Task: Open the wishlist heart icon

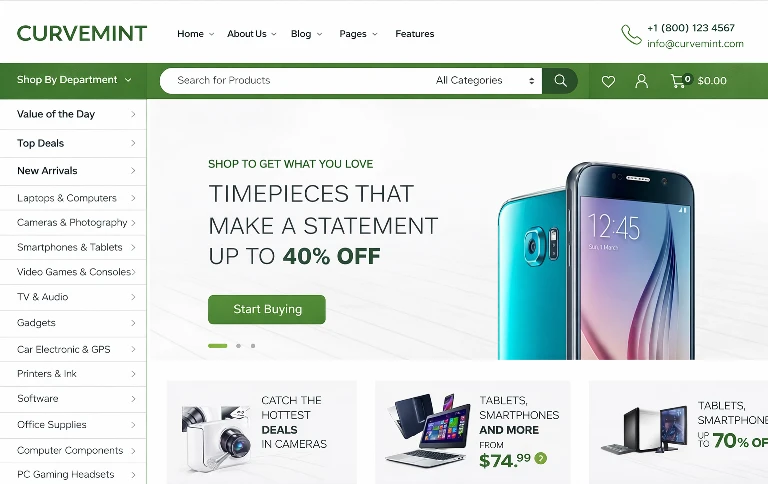Action: [x=608, y=81]
